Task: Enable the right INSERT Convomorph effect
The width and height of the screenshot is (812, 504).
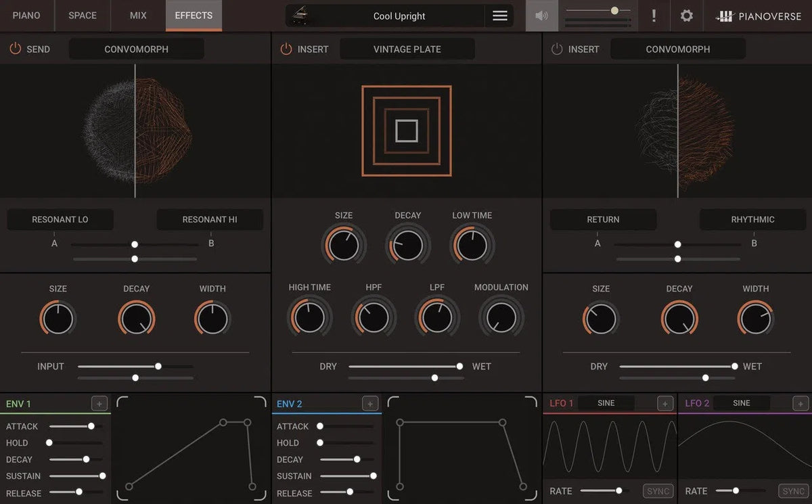Action: pyautogui.click(x=556, y=49)
